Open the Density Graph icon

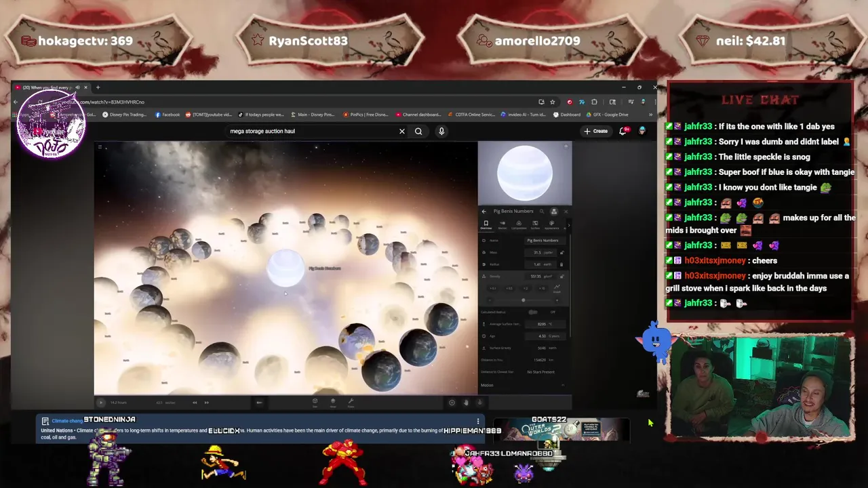point(557,288)
